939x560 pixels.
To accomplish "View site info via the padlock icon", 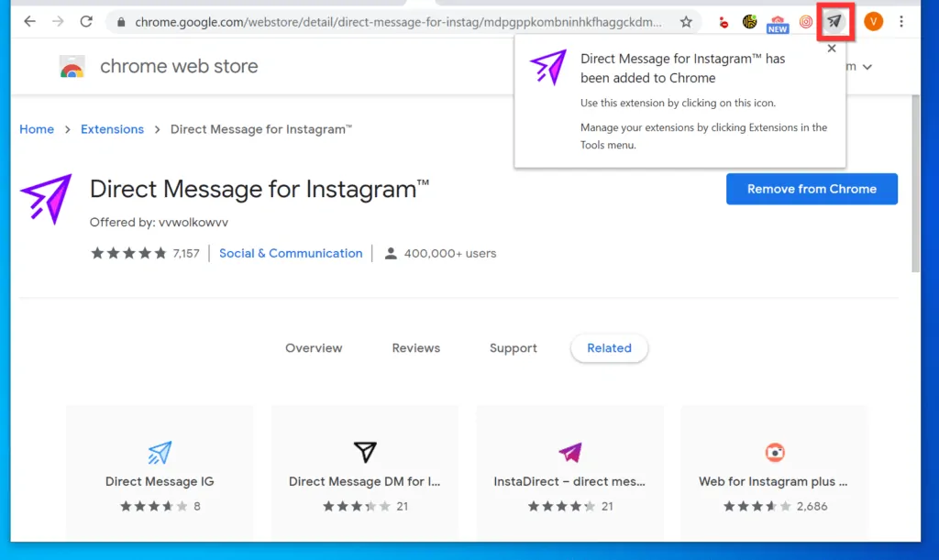I will pyautogui.click(x=121, y=23).
